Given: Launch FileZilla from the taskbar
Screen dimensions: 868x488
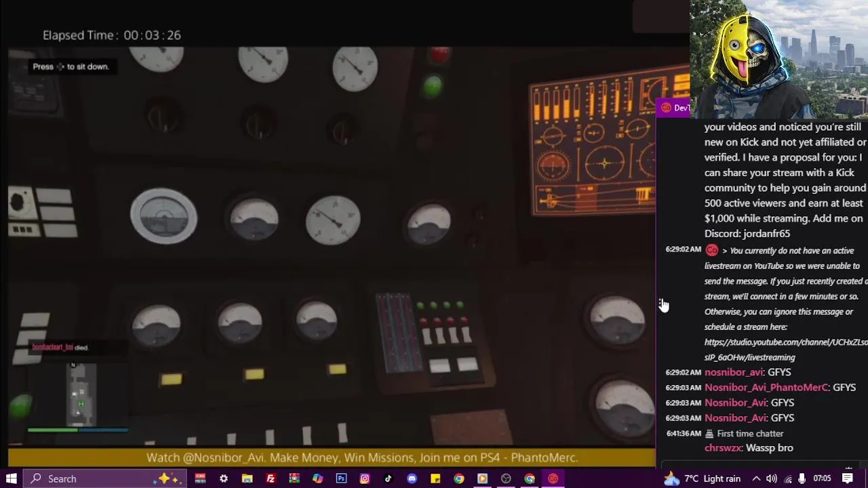Looking at the screenshot, I should click(271, 479).
